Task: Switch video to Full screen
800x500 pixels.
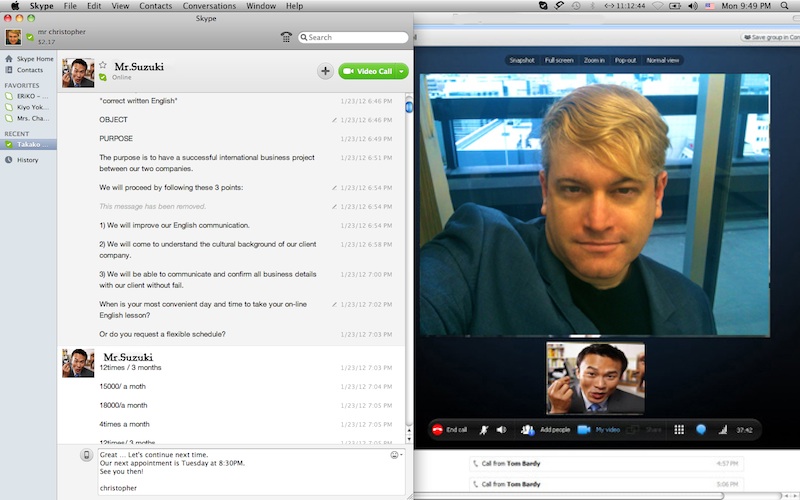Action: pos(559,60)
